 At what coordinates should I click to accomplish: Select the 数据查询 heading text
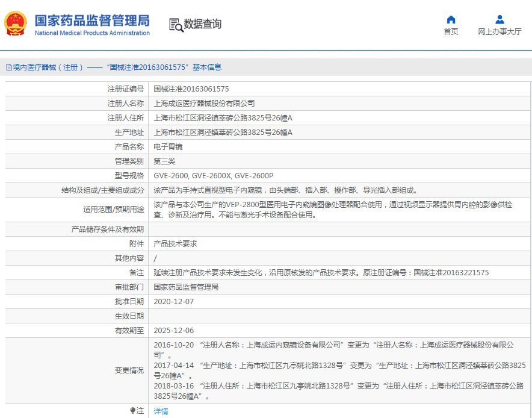(203, 24)
